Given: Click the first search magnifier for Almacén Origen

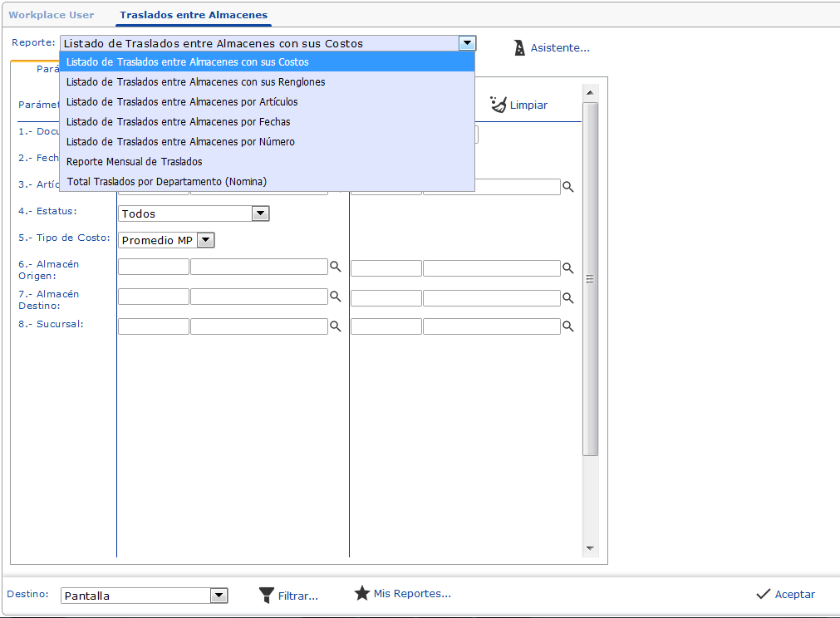Looking at the screenshot, I should [x=336, y=267].
